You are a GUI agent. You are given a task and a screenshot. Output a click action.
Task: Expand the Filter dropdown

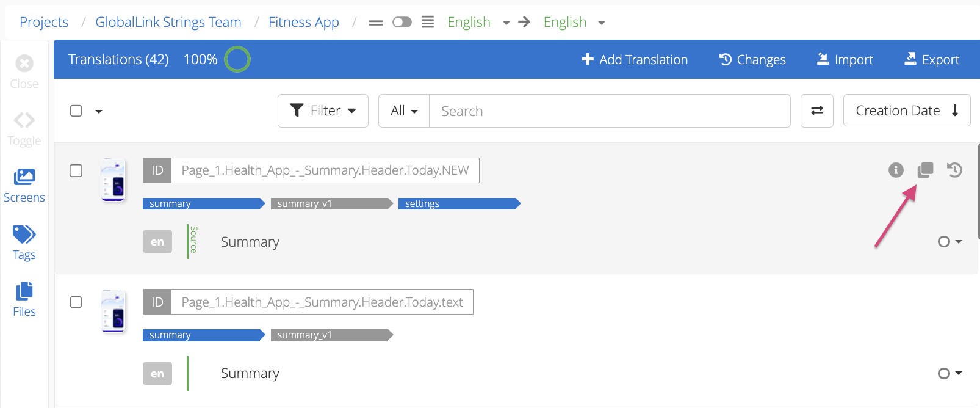323,111
